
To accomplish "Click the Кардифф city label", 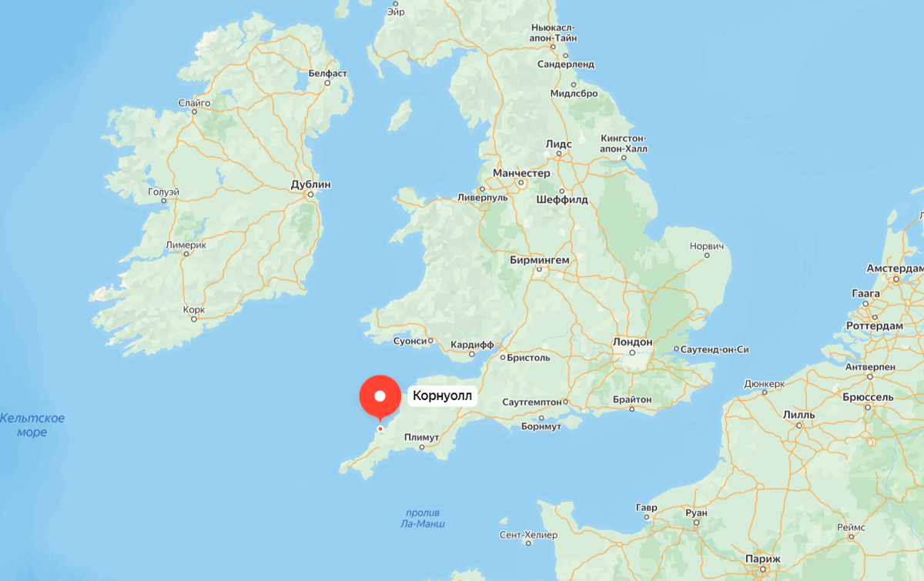I will (472, 345).
